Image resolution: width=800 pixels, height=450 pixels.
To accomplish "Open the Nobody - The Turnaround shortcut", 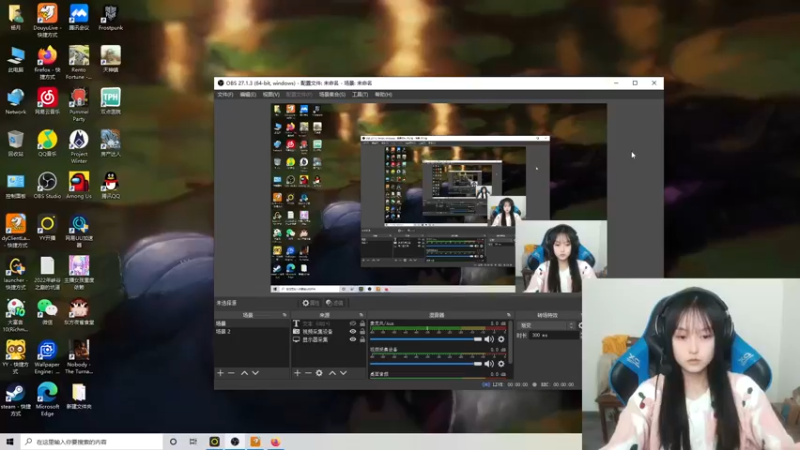I will pyautogui.click(x=79, y=357).
